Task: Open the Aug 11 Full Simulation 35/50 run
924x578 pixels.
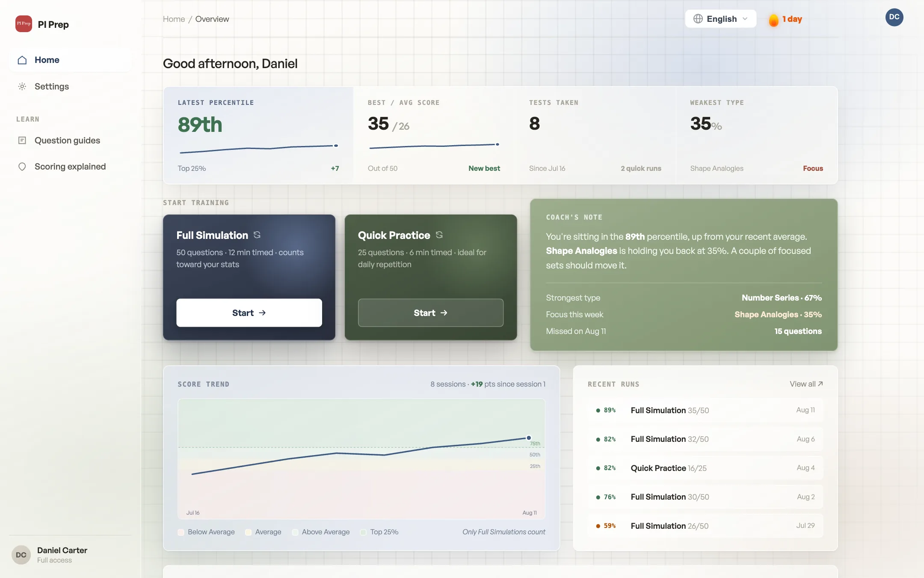Action: click(705, 410)
